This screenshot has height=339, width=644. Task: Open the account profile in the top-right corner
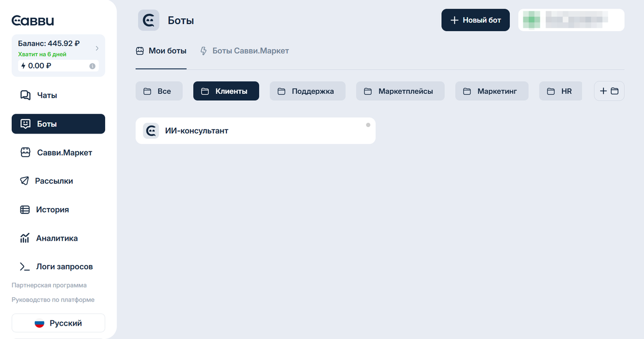(x=571, y=19)
